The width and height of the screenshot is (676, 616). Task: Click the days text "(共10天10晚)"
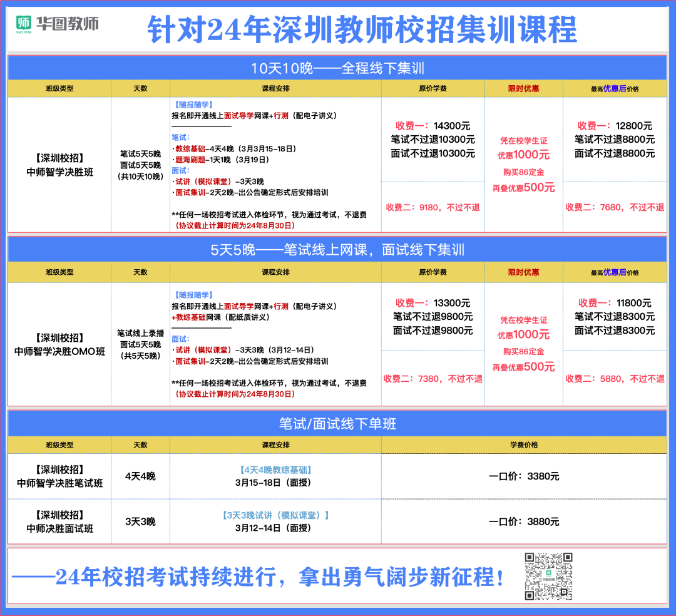coord(140,177)
